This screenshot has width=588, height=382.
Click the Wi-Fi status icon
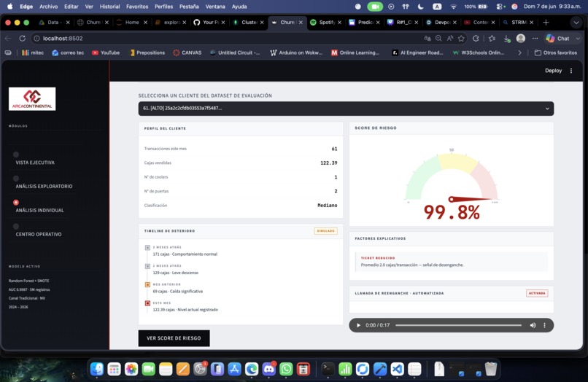(x=453, y=7)
